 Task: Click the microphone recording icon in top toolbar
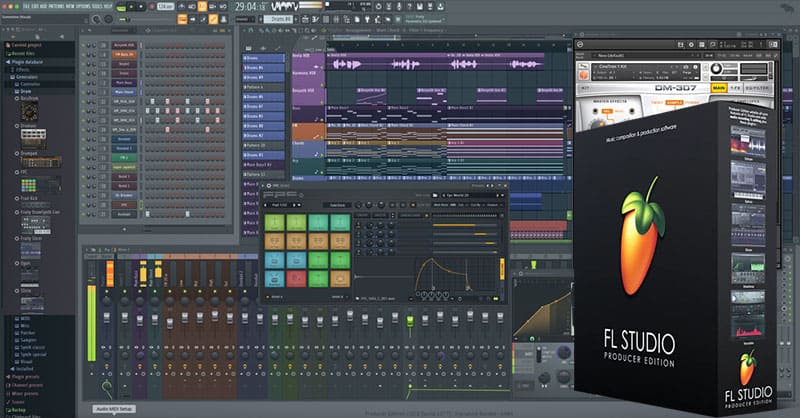pos(399,7)
